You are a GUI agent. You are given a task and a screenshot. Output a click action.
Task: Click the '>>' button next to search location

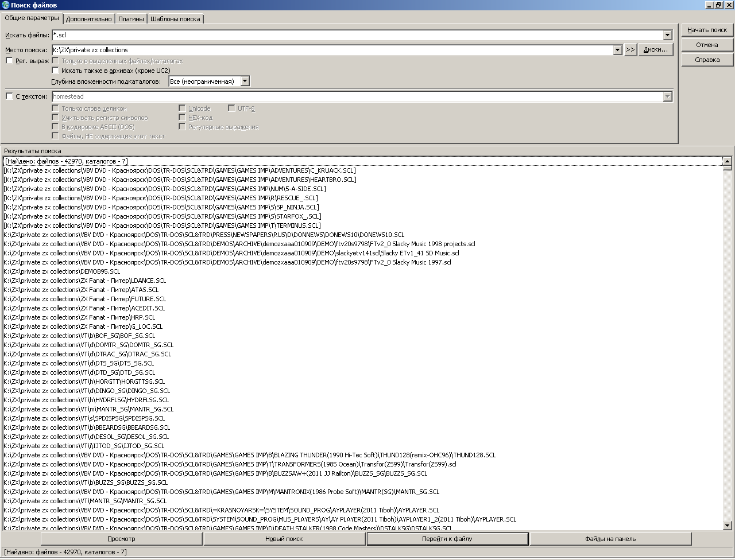(x=630, y=50)
